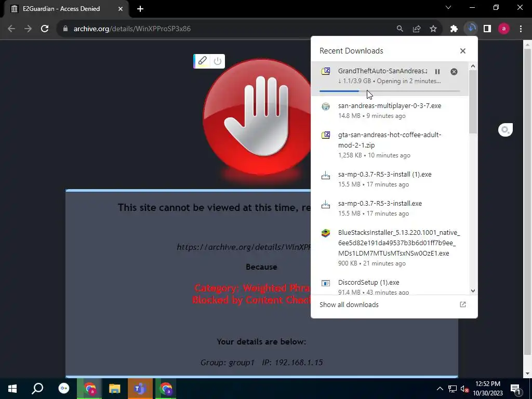This screenshot has width=532, height=399.
Task: Open the tab search chevron
Action: (x=448, y=7)
